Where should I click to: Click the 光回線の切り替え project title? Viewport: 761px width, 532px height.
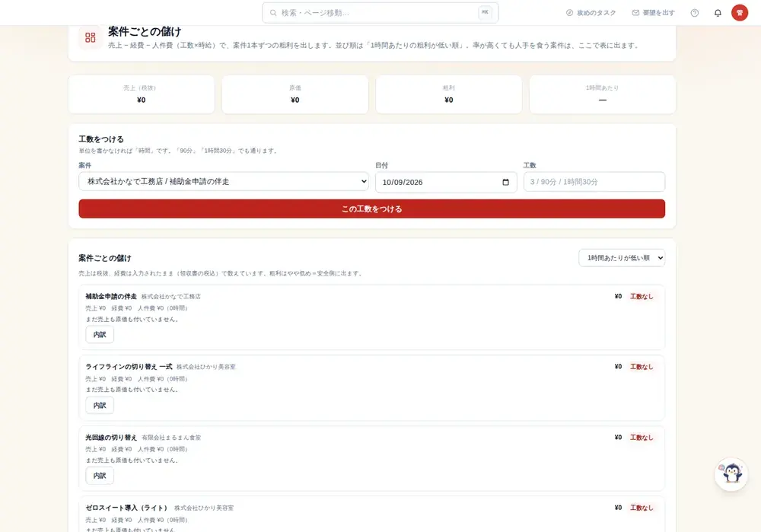tap(111, 438)
